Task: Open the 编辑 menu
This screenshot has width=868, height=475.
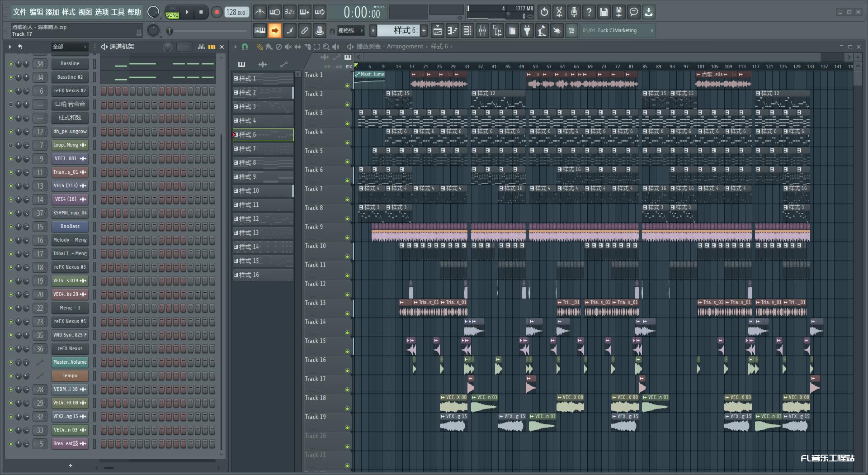Action: (36, 12)
